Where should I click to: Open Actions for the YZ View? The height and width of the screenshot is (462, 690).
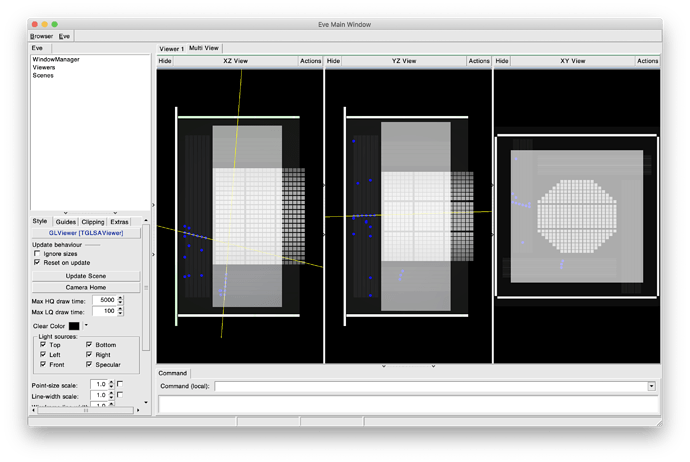(x=479, y=61)
